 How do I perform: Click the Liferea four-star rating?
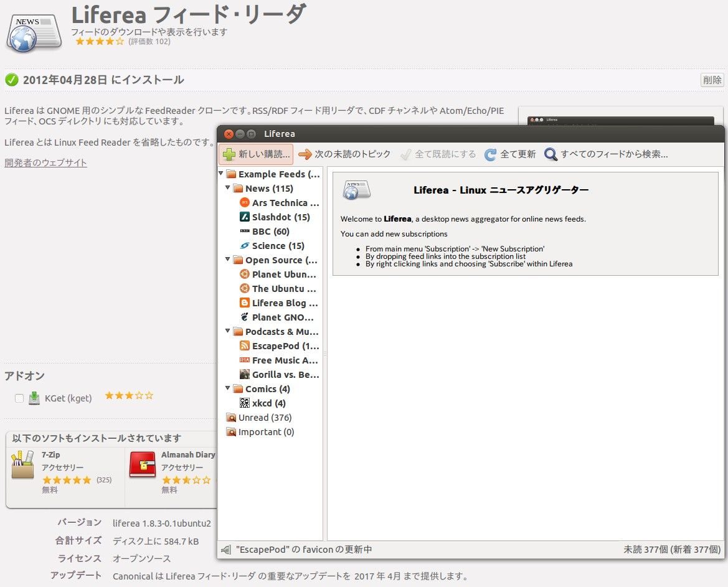click(x=100, y=41)
